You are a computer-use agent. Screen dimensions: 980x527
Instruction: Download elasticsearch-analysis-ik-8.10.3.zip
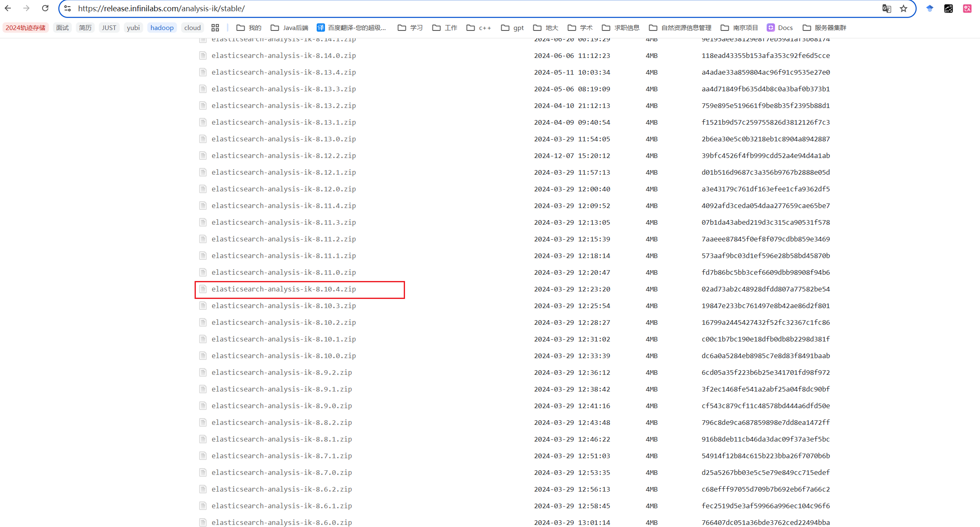(284, 306)
